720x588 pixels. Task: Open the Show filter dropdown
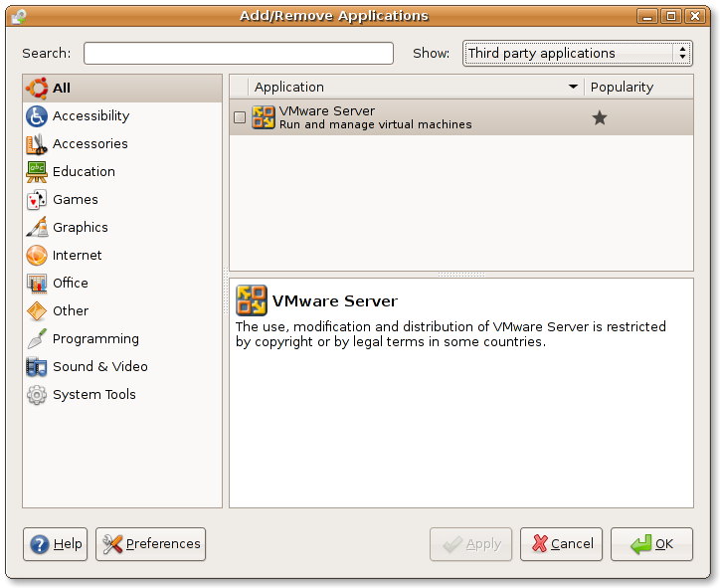[577, 54]
